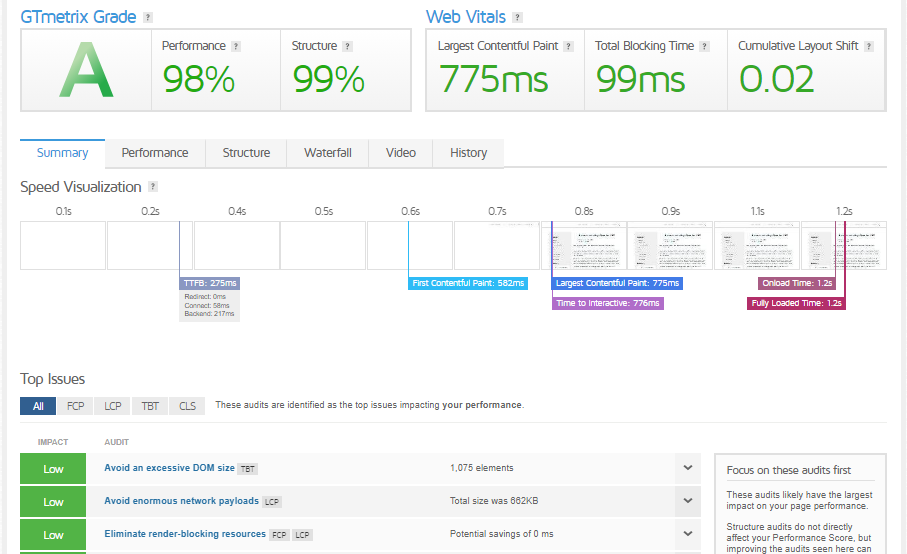Click the 0.9s filmstrip thumbnail
Image resolution: width=907 pixels, height=554 pixels.
pyautogui.click(x=670, y=245)
